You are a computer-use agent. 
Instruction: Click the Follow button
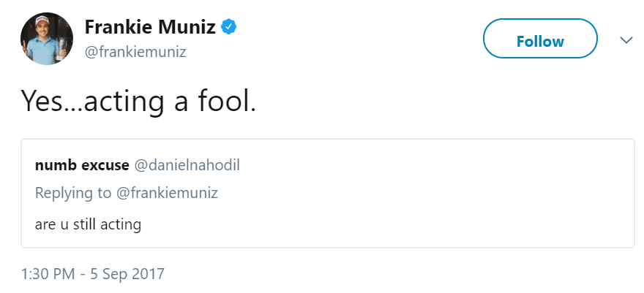[540, 41]
